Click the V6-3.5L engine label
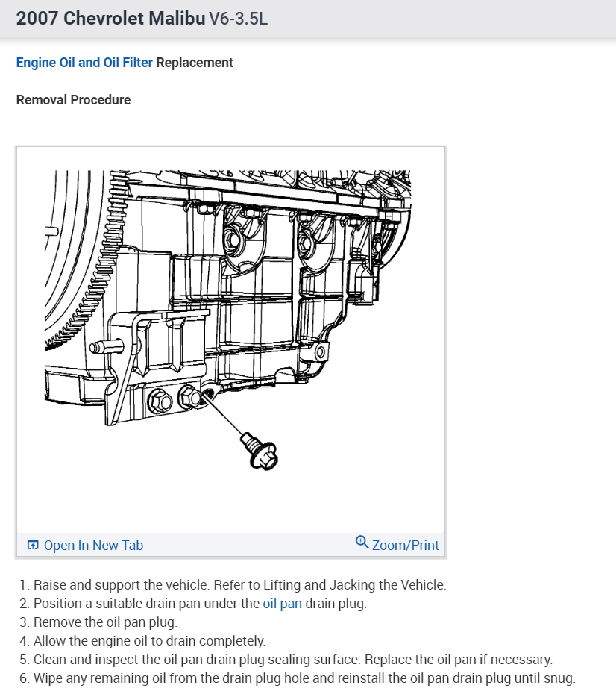 [x=239, y=19]
